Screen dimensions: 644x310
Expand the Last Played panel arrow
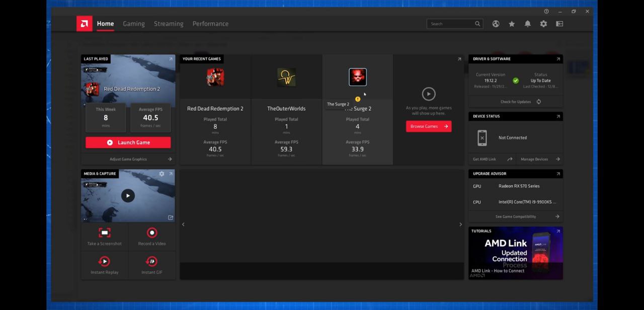click(171, 59)
